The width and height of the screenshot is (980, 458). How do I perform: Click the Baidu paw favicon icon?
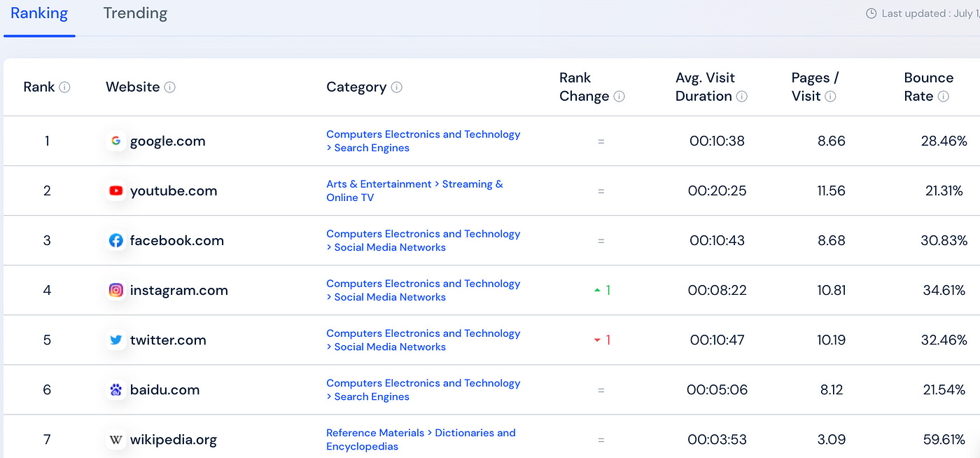click(116, 389)
